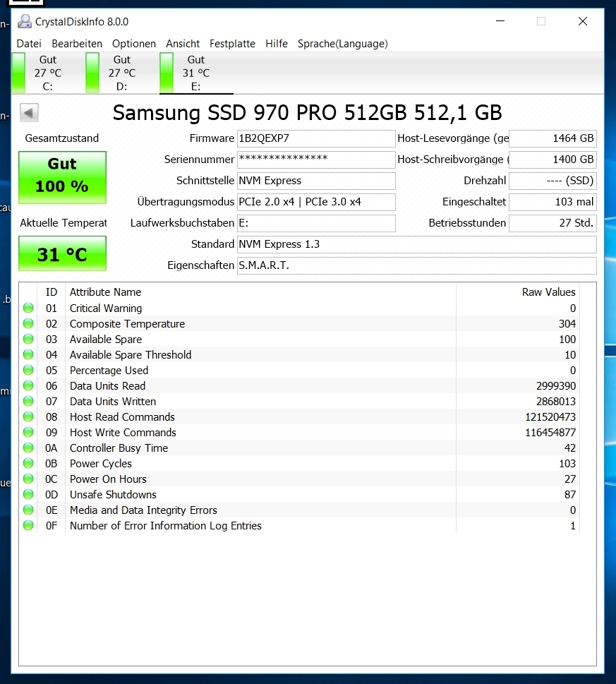Click the Betriebsstunden value 27 Std.
The width and height of the screenshot is (616, 684).
[x=552, y=223]
